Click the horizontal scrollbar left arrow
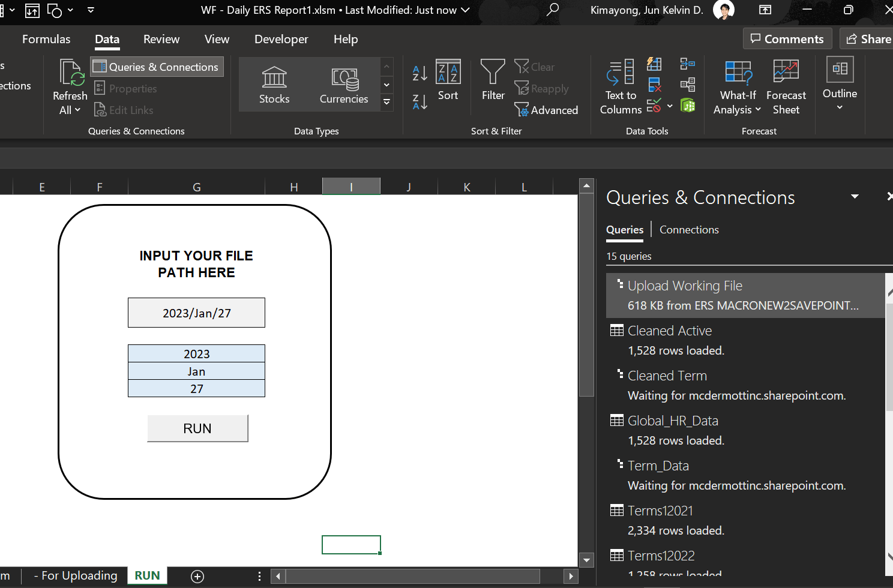 click(278, 576)
